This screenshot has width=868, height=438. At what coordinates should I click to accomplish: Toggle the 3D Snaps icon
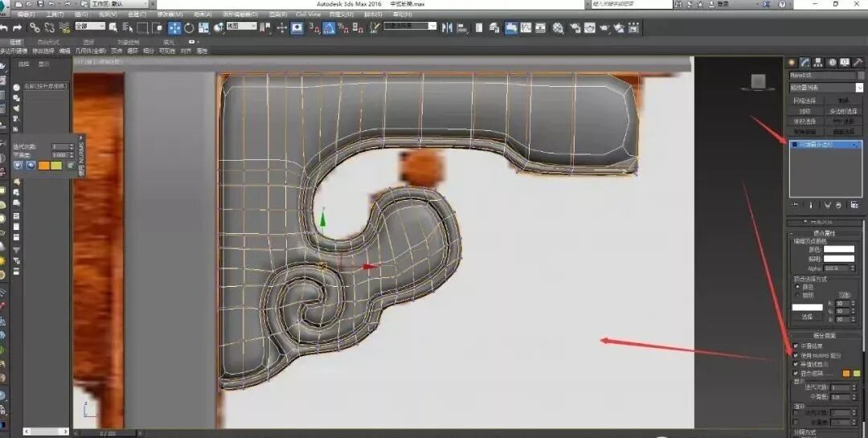point(314,27)
